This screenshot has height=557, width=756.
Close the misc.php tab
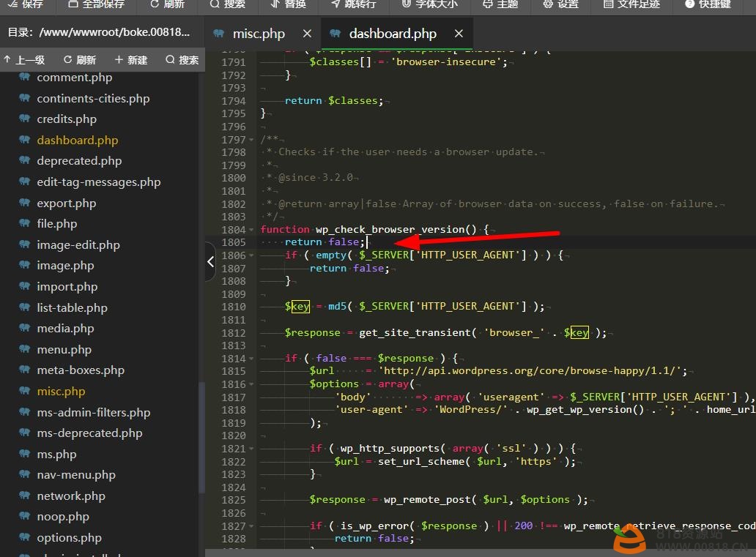click(307, 34)
